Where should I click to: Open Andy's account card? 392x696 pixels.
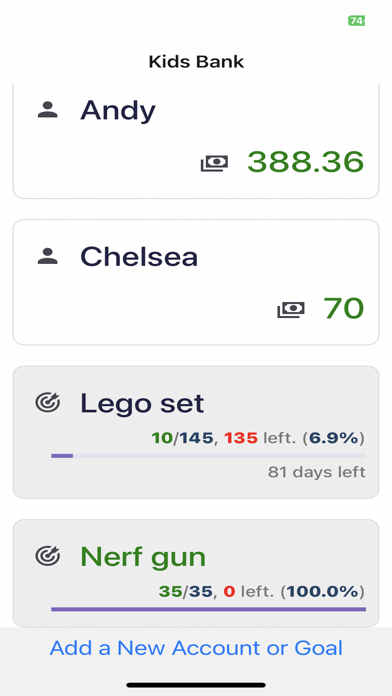[196, 141]
